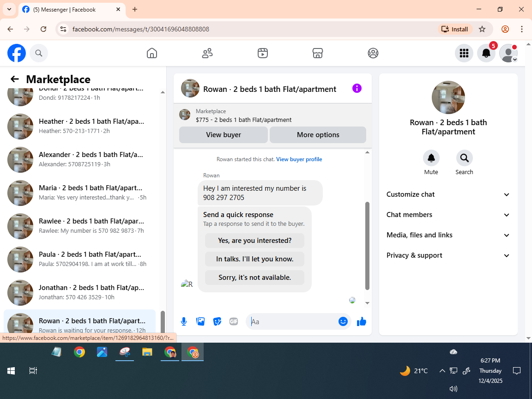
Task: Click Rowan's large listing photo in right panel
Action: (448, 97)
